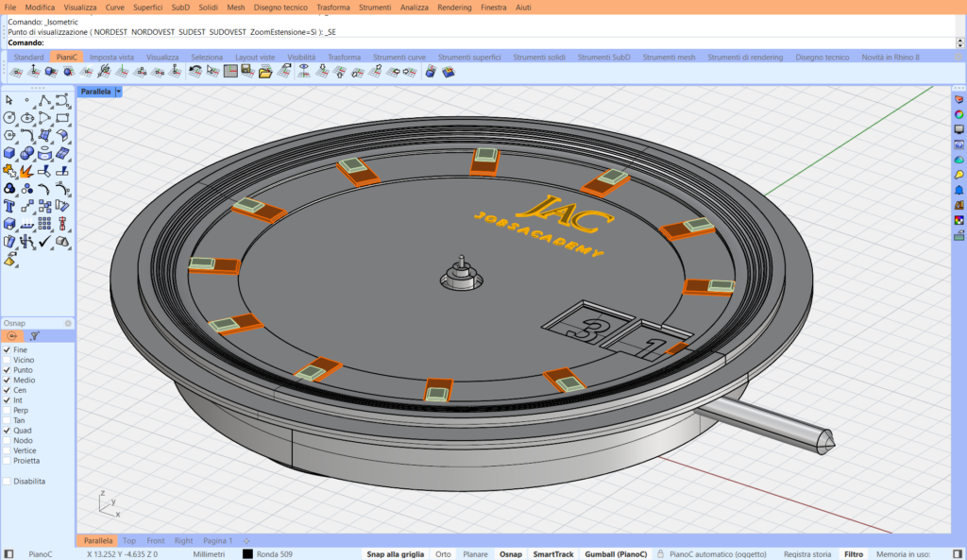Click the black layer color swatch

247,553
